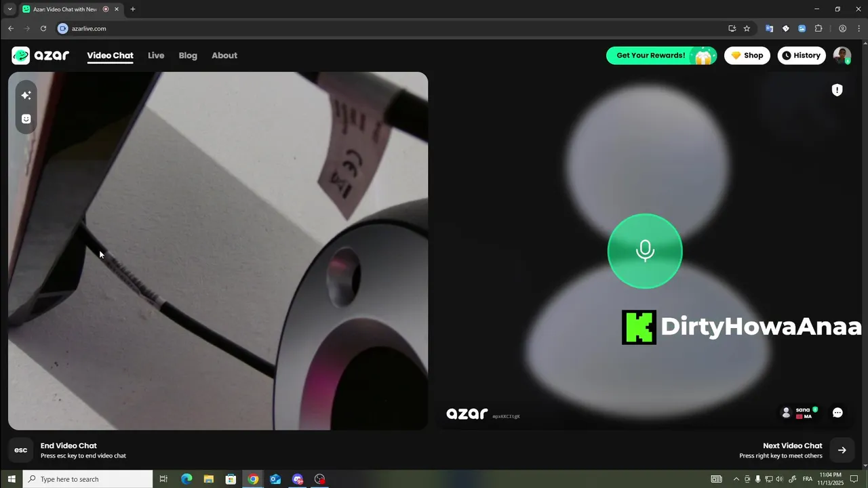Click the Azar logo in the header
This screenshot has height=488, width=868.
tap(41, 56)
